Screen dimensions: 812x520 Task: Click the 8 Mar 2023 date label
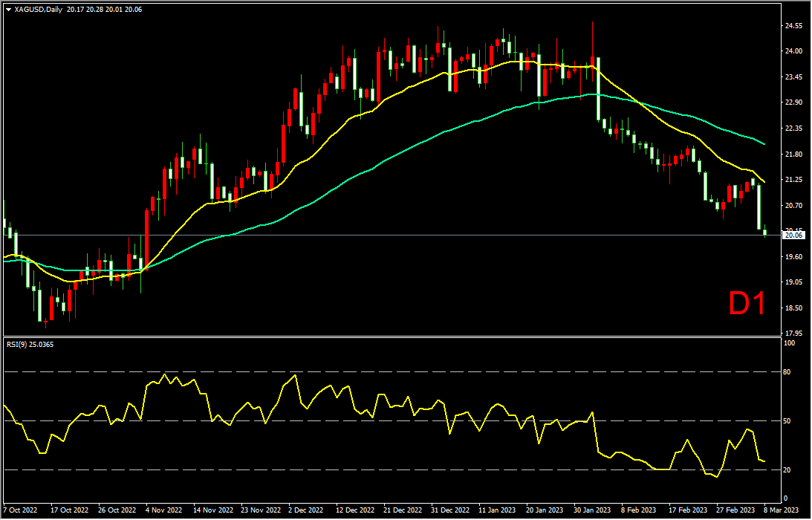[x=781, y=510]
